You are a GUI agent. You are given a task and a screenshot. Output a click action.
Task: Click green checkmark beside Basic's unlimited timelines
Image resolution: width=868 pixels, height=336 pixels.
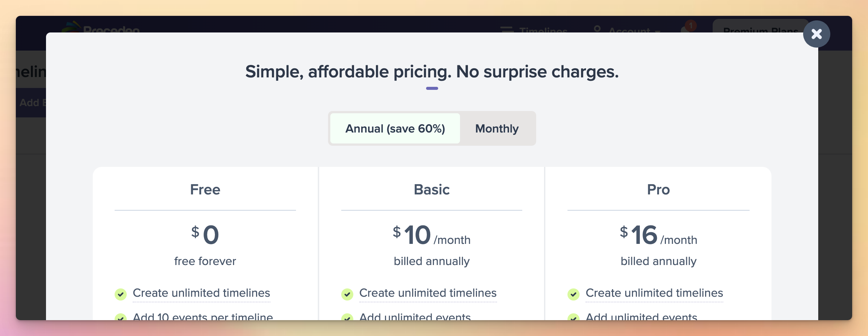347,294
